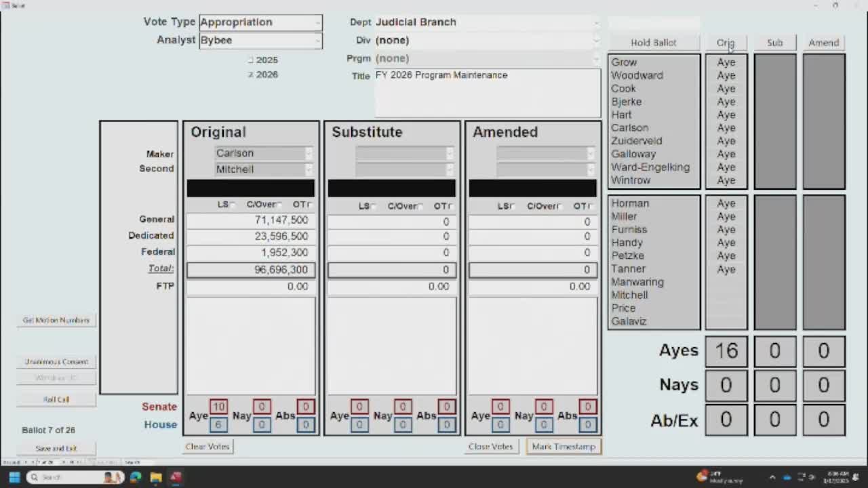Select the Orig vote column header
The height and width of the screenshot is (488, 868).
[x=726, y=43]
